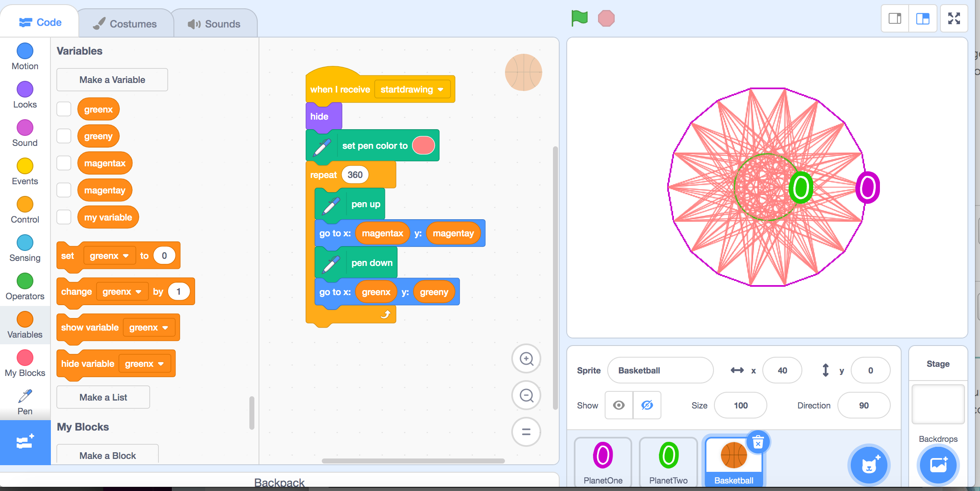The image size is (980, 491).
Task: Hide the Basketball sprite using the crossed-eye toggle
Action: pos(647,405)
